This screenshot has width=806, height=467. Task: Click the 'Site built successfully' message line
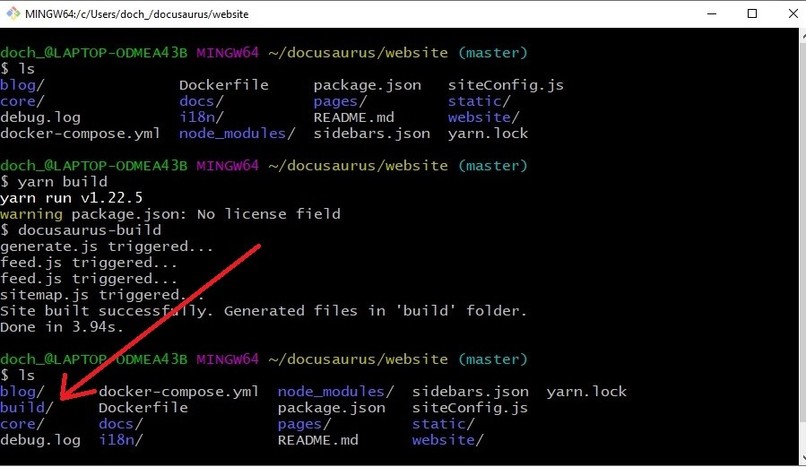coord(263,311)
